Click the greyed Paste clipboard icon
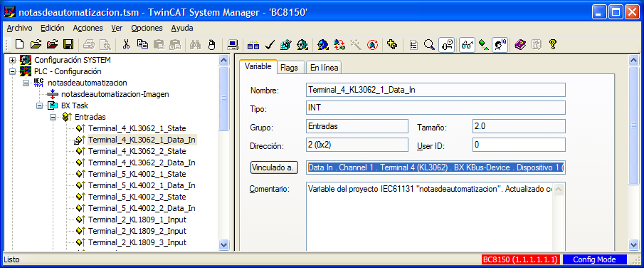 [x=159, y=44]
